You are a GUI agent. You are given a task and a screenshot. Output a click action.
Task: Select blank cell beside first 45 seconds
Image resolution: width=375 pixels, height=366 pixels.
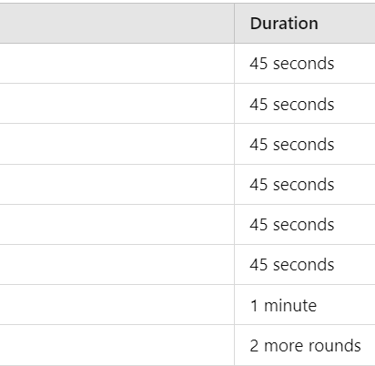pos(117,63)
